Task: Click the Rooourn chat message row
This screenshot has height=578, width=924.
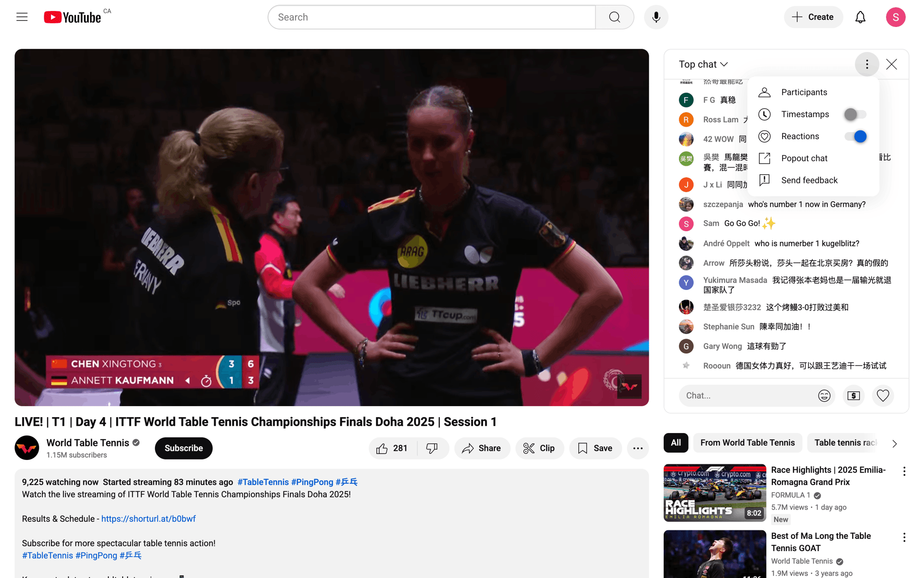Action: pos(786,366)
